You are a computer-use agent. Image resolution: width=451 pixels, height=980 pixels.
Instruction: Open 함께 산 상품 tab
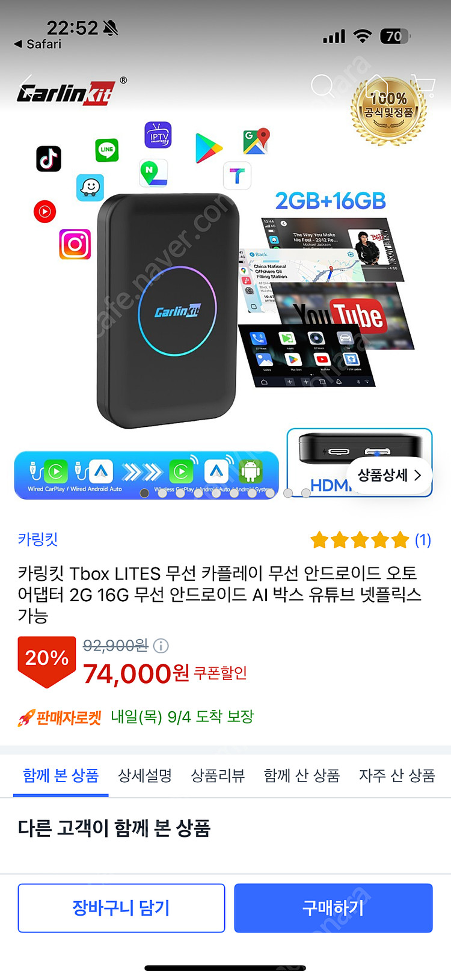[x=302, y=776]
